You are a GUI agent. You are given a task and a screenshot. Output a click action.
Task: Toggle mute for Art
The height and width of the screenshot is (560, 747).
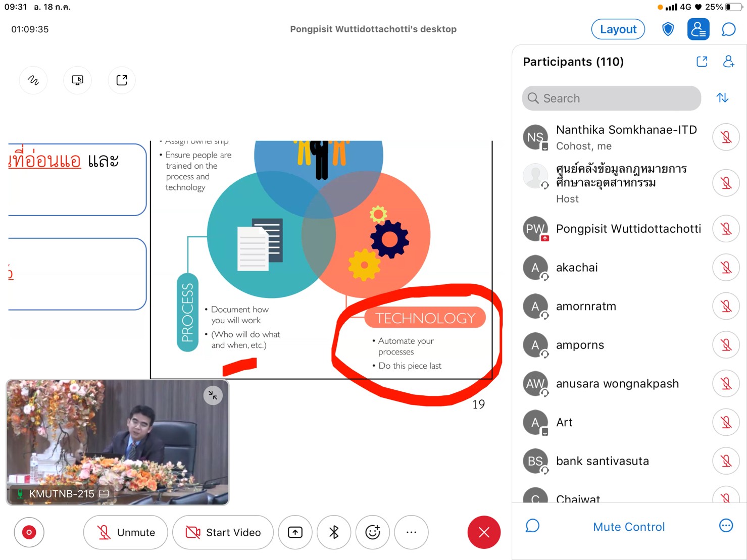click(726, 422)
